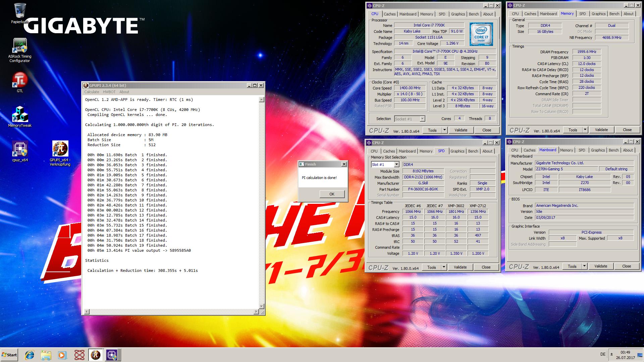Click the red atom-like taskbar icon
644x362 pixels.
[79, 355]
